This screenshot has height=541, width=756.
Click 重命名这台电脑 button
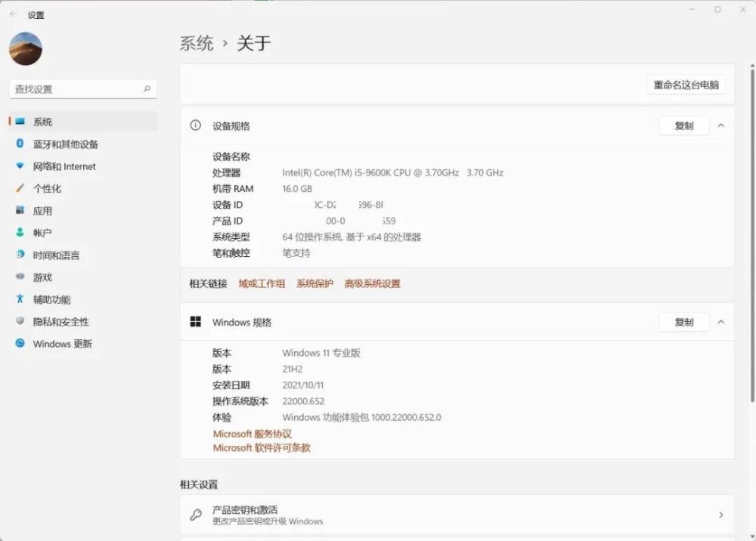point(686,85)
